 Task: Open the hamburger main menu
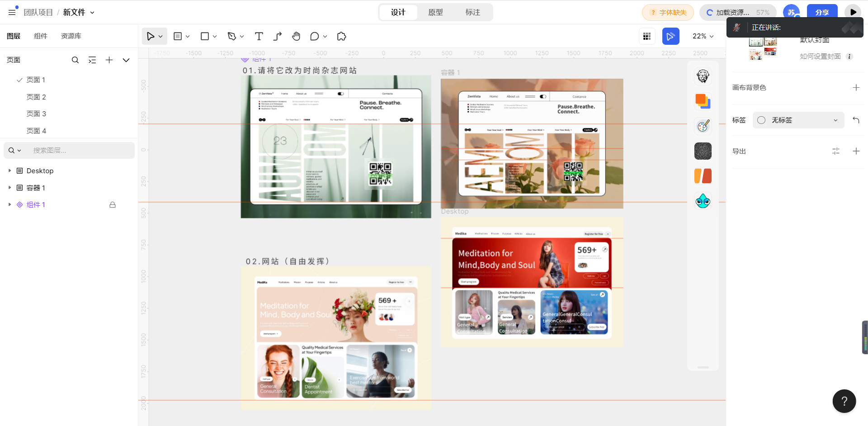click(x=12, y=12)
